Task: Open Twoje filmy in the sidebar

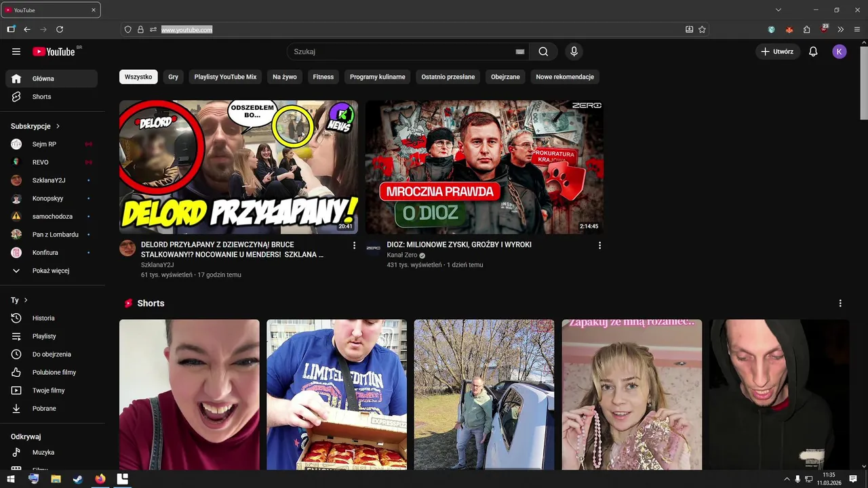Action: [x=52, y=390]
